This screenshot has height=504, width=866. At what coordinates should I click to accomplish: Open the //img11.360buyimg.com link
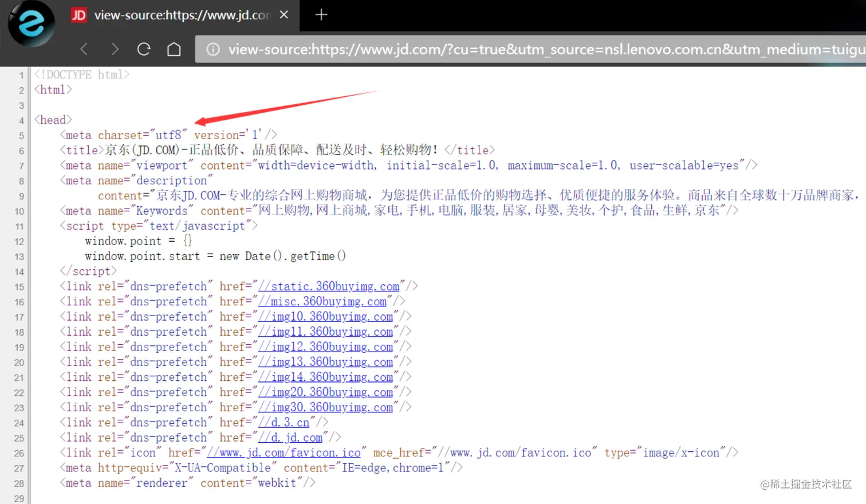pyautogui.click(x=326, y=332)
